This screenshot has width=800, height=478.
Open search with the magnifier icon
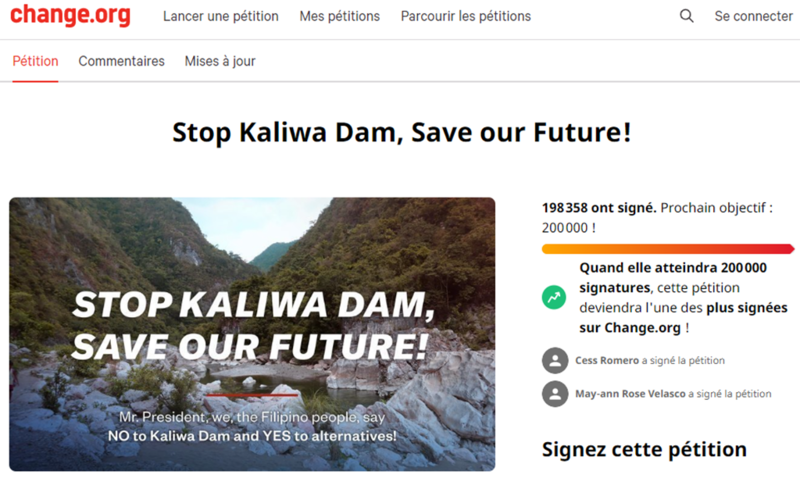coord(686,16)
